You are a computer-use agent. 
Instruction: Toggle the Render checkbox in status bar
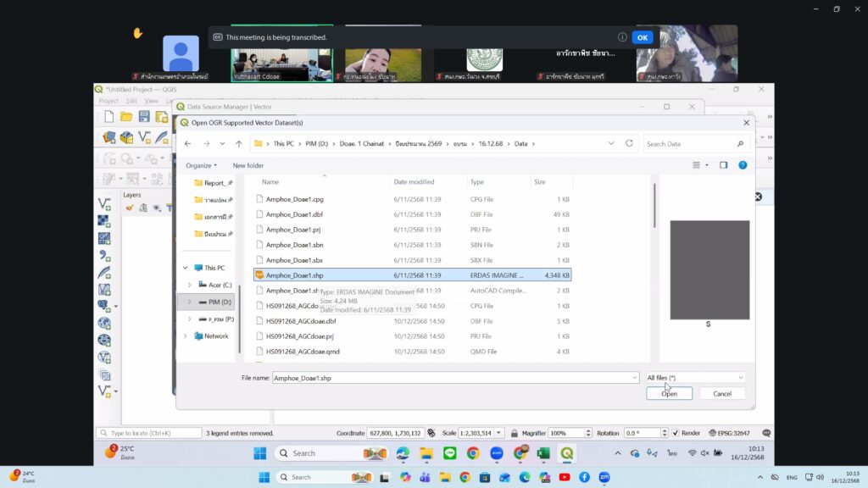click(676, 433)
